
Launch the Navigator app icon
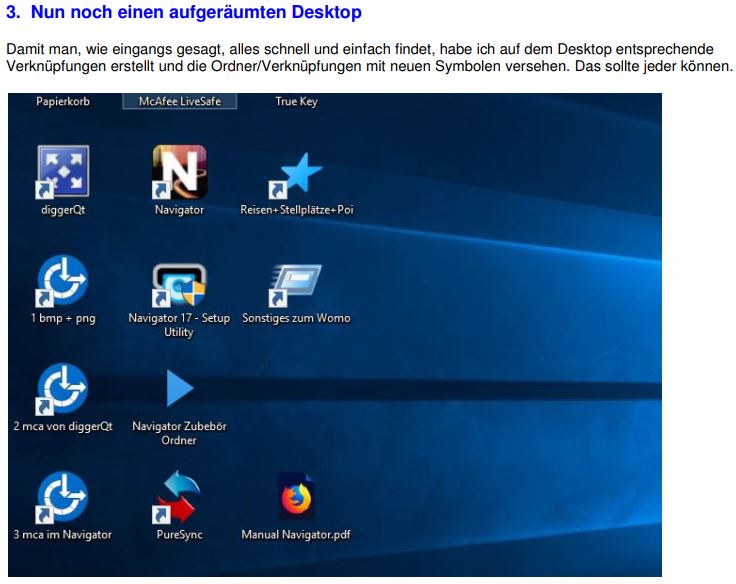tap(179, 172)
